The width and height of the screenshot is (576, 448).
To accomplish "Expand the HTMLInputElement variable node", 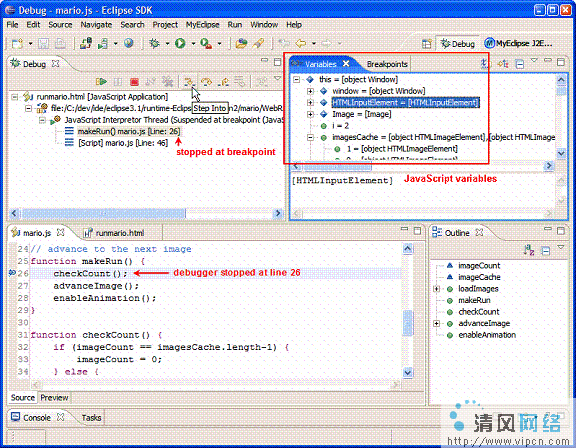I will click(310, 102).
